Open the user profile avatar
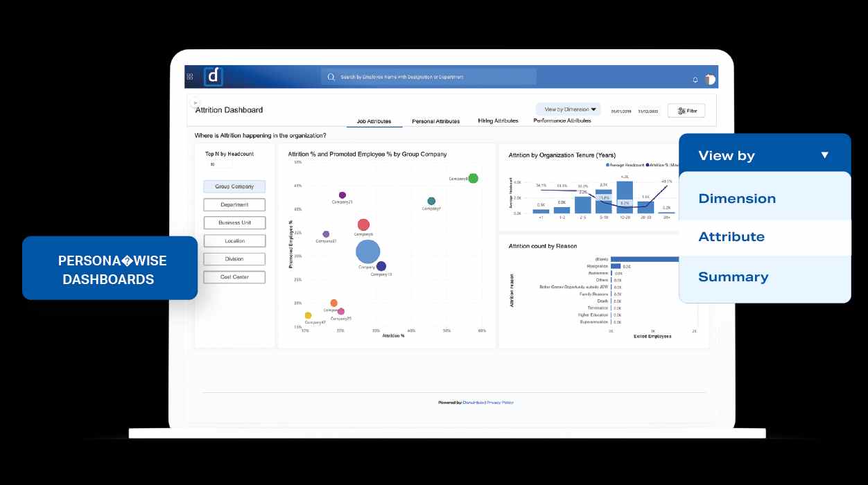868x485 pixels. (709, 79)
